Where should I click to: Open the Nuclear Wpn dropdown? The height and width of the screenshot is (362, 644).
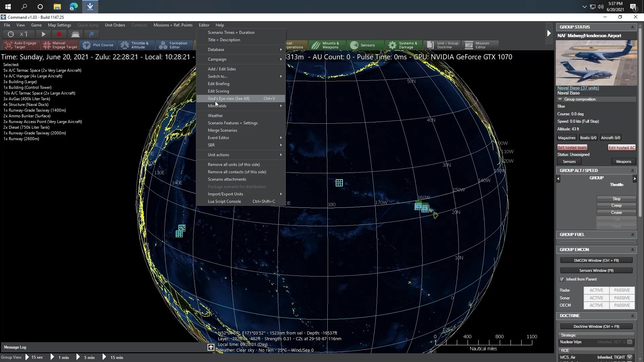630,342
